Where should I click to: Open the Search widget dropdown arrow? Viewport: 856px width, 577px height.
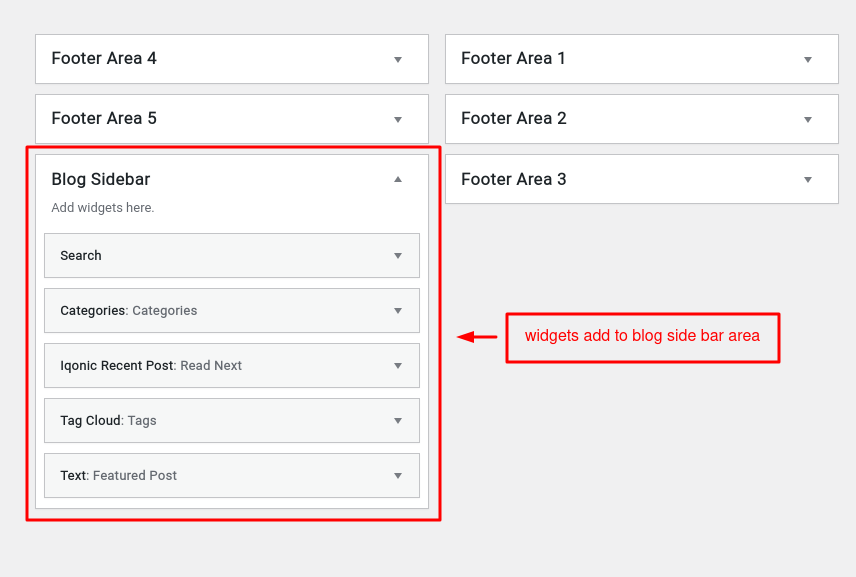click(398, 255)
